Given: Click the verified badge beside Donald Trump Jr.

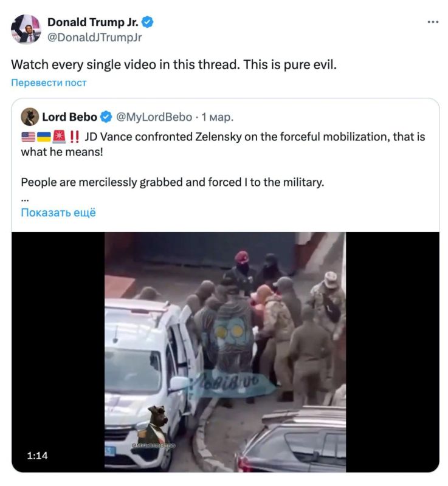Looking at the screenshot, I should 147,22.
